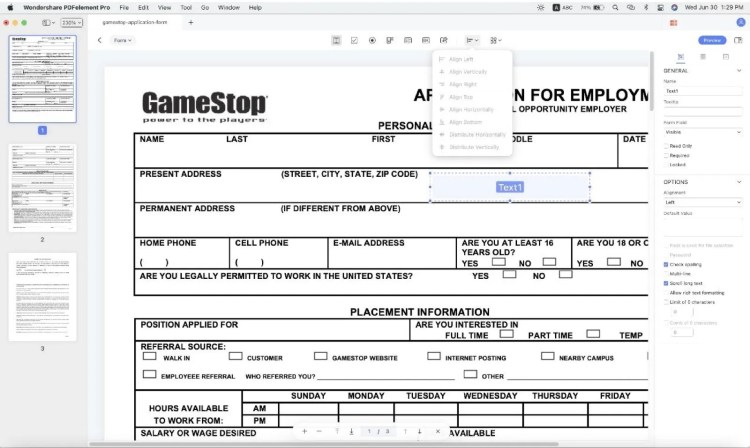Open the Edit menu in menu bar
Image resolution: width=750 pixels, height=448 pixels.
(143, 8)
